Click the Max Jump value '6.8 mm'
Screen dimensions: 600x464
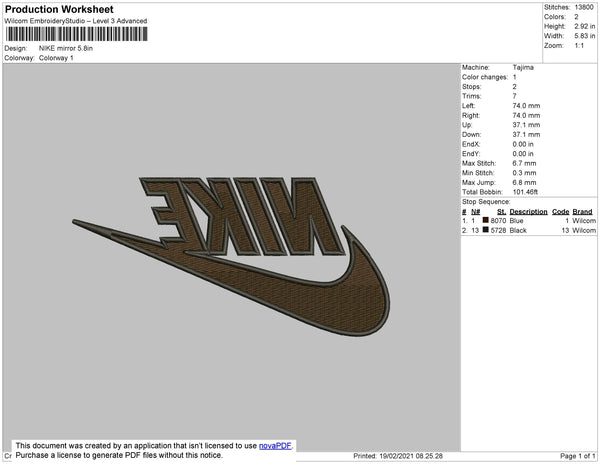pyautogui.click(x=524, y=182)
